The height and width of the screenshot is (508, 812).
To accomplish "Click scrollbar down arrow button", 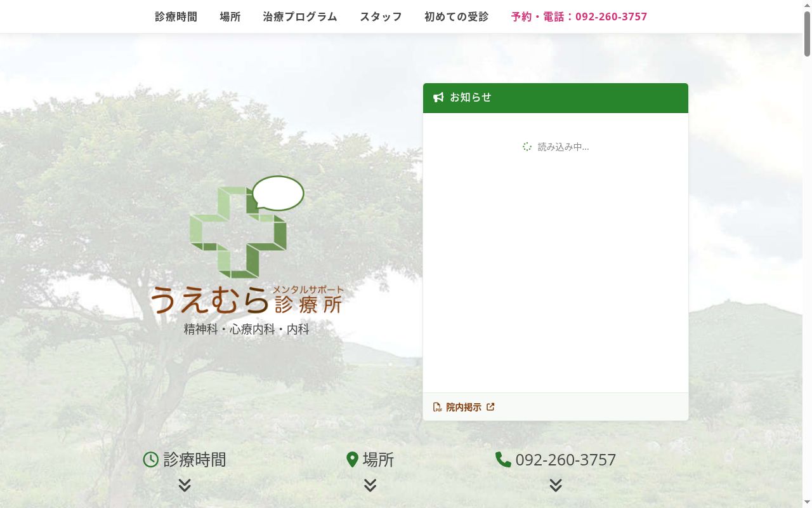I will click(x=807, y=503).
